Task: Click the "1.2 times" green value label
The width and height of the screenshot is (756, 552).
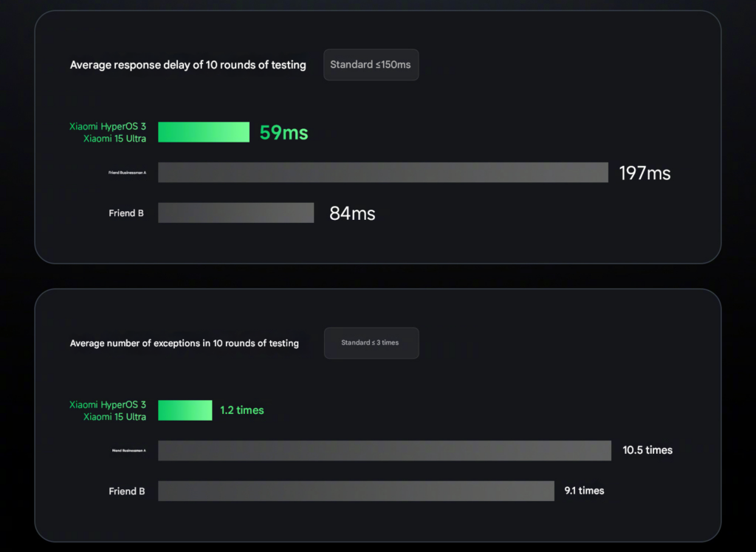Action: 242,410
